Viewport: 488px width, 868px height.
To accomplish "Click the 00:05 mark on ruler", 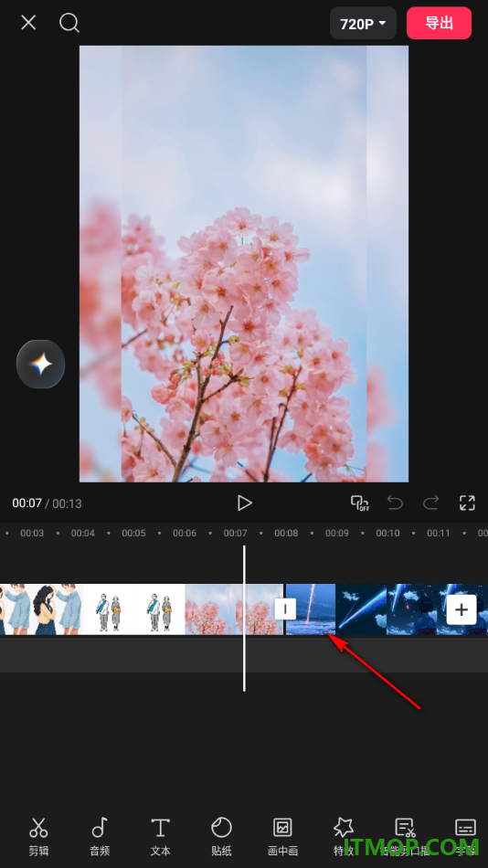I will (x=133, y=533).
